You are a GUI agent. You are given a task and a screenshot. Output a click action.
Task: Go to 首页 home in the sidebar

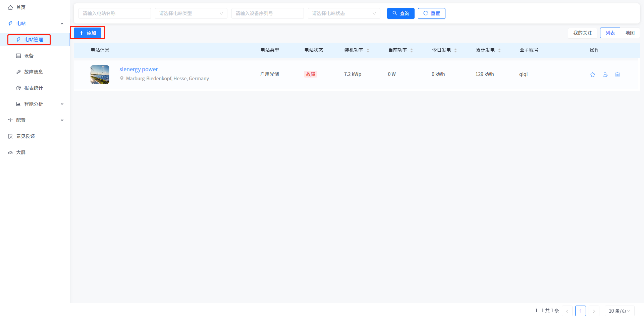pos(21,7)
